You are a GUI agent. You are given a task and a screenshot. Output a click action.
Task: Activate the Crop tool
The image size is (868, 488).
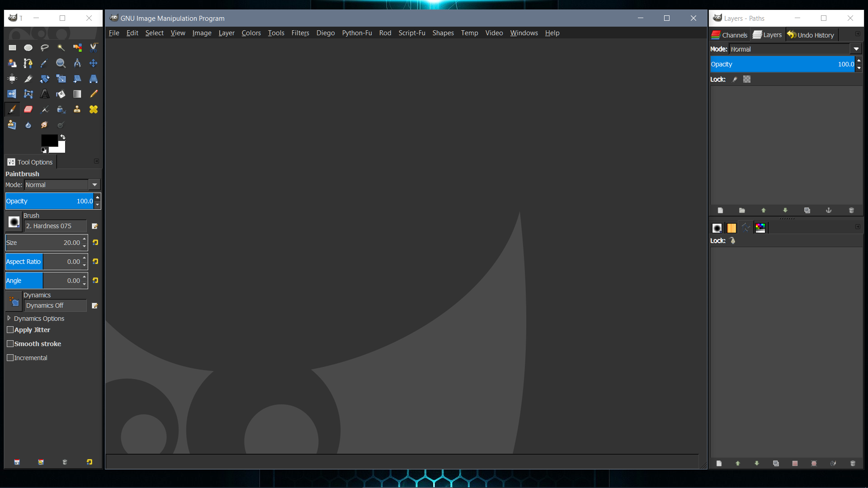pos(28,79)
